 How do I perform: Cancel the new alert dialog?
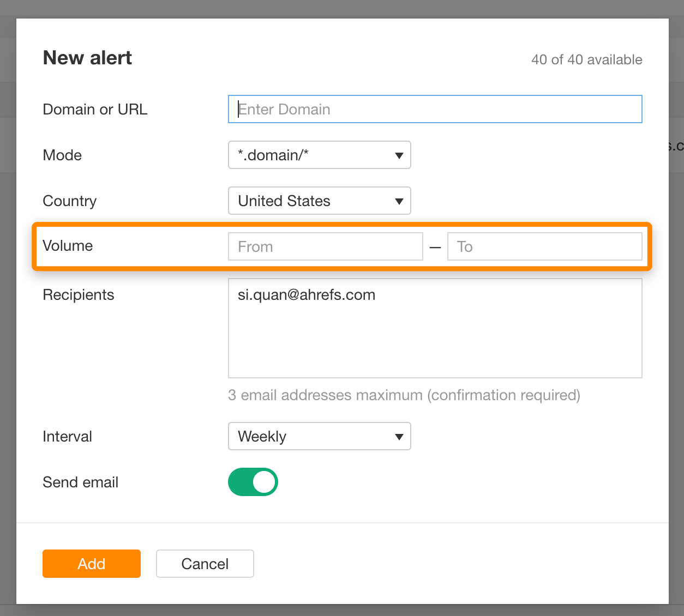point(205,564)
